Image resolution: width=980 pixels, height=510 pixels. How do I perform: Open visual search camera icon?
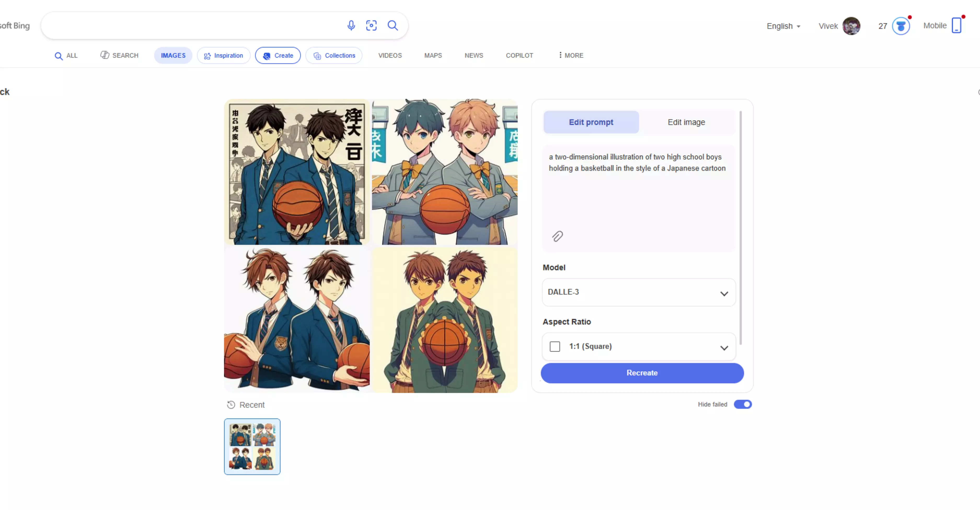tap(371, 26)
